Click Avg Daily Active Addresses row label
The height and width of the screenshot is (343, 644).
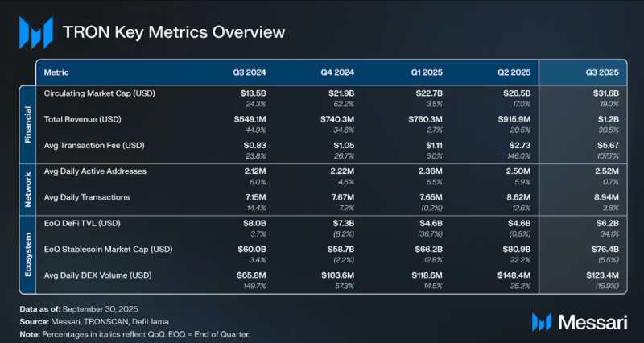tap(95, 171)
